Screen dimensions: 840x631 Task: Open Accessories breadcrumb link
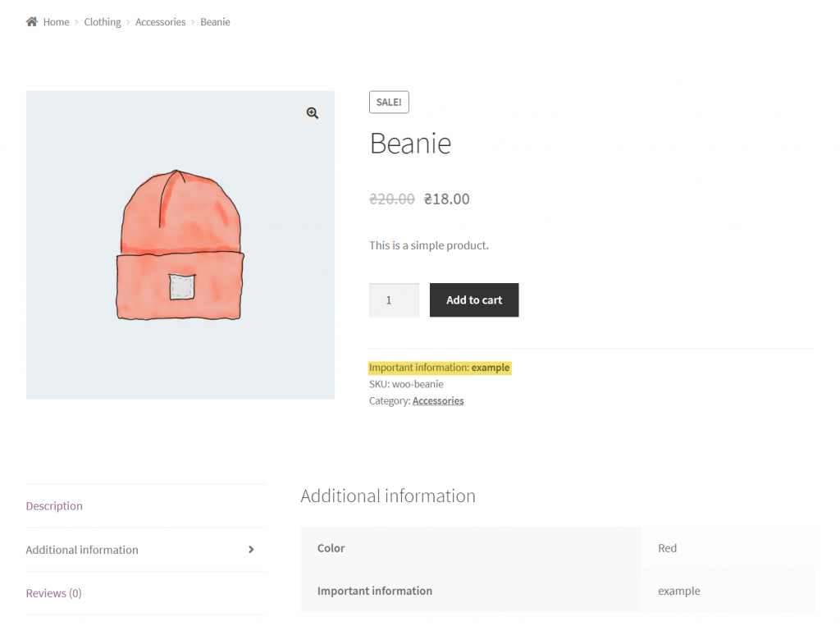pos(160,22)
